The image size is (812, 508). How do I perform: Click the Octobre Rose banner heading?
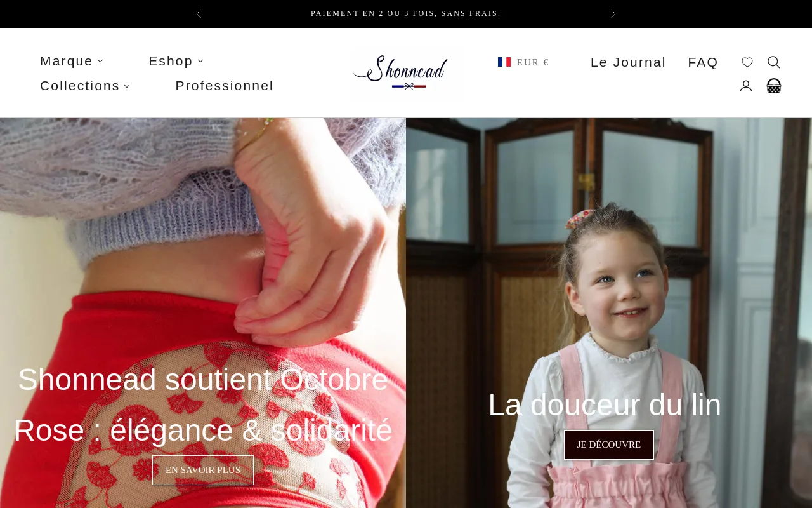coord(203,405)
